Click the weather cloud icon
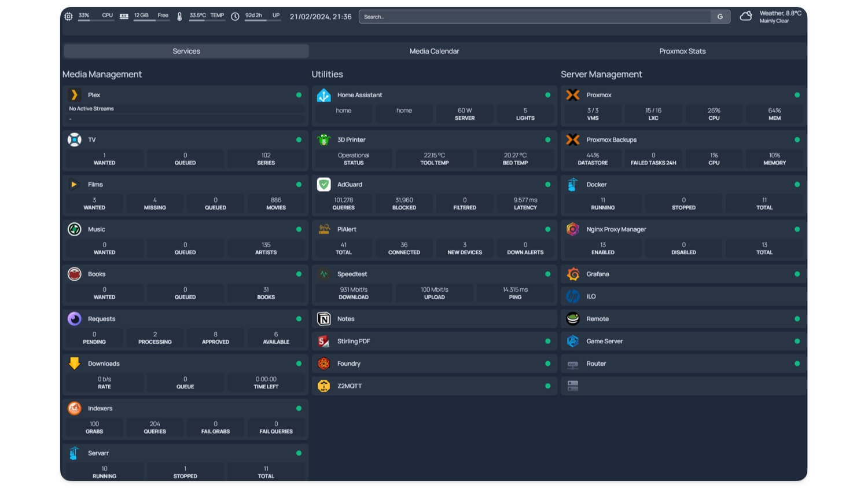Viewport: 868px width, 488px height. click(746, 16)
